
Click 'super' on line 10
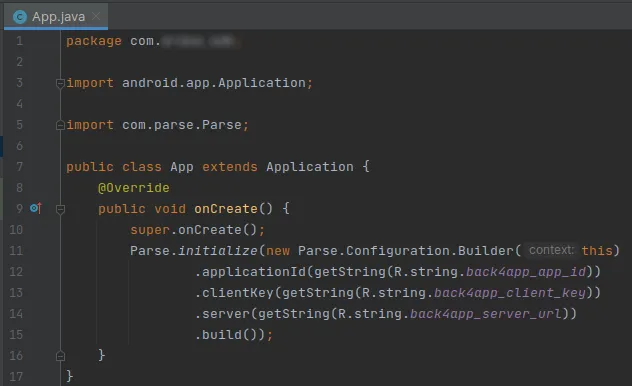tap(150, 230)
